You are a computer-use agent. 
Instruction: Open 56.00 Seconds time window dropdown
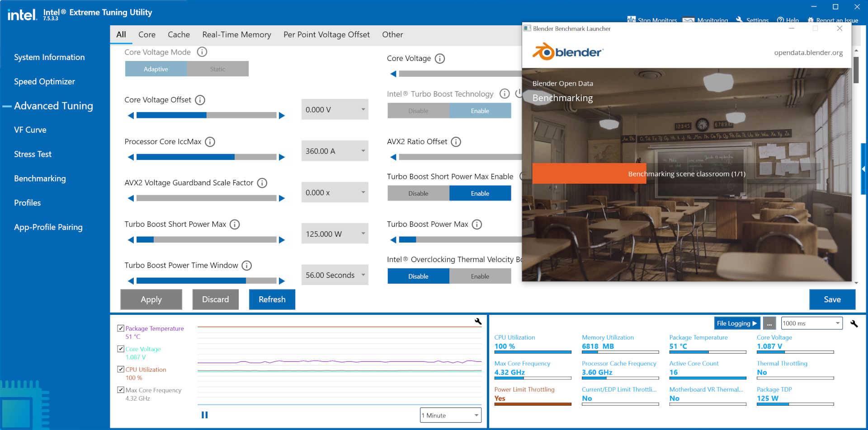pos(335,275)
